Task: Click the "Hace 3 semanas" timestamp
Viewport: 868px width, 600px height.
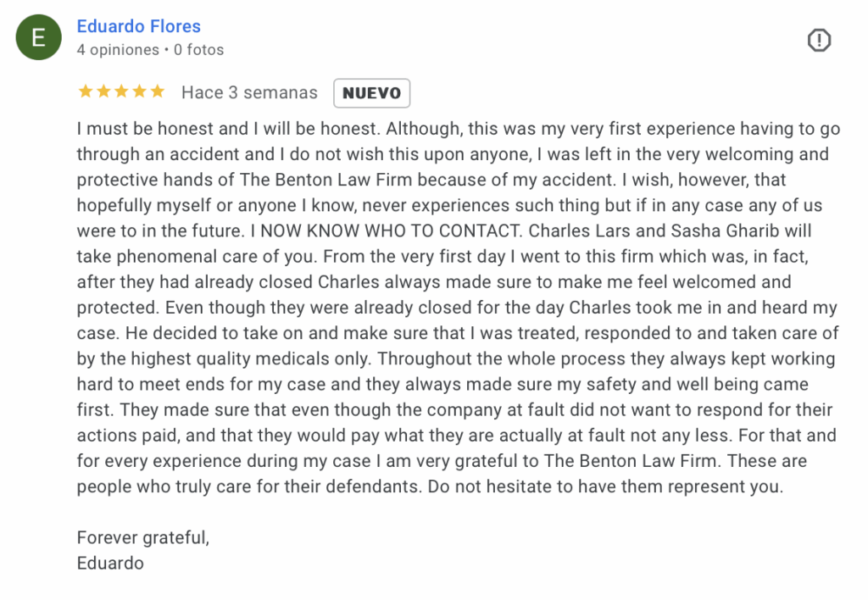Action: 249,92
